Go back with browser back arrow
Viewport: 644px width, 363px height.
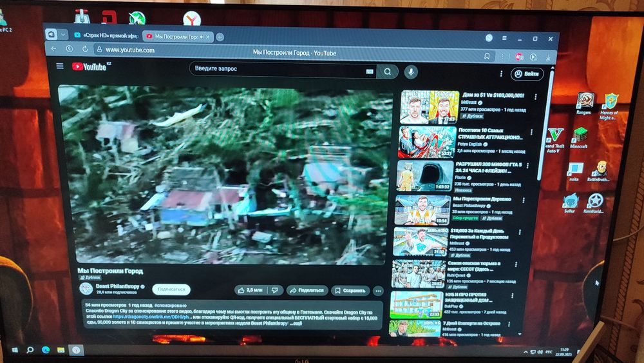click(x=54, y=48)
